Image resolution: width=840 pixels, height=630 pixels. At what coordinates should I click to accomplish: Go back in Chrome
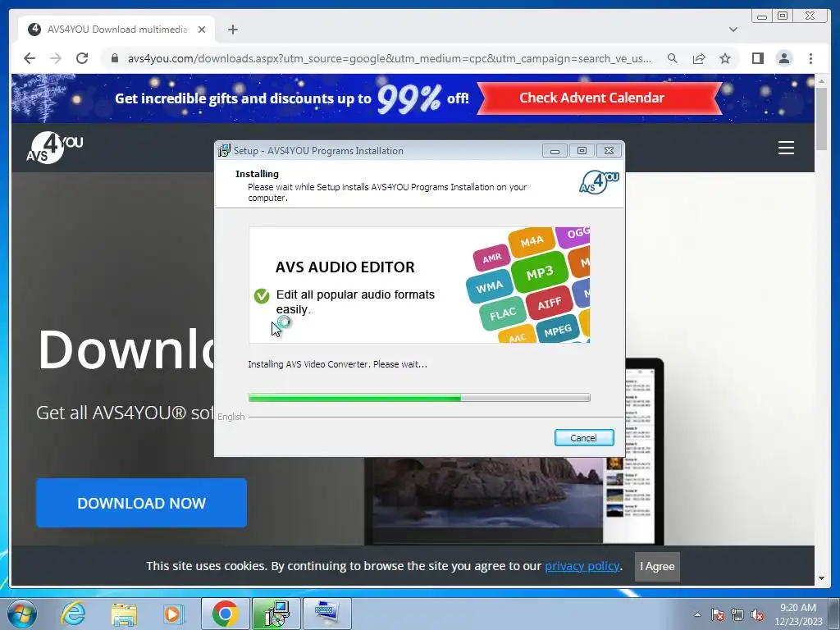pyautogui.click(x=30, y=58)
